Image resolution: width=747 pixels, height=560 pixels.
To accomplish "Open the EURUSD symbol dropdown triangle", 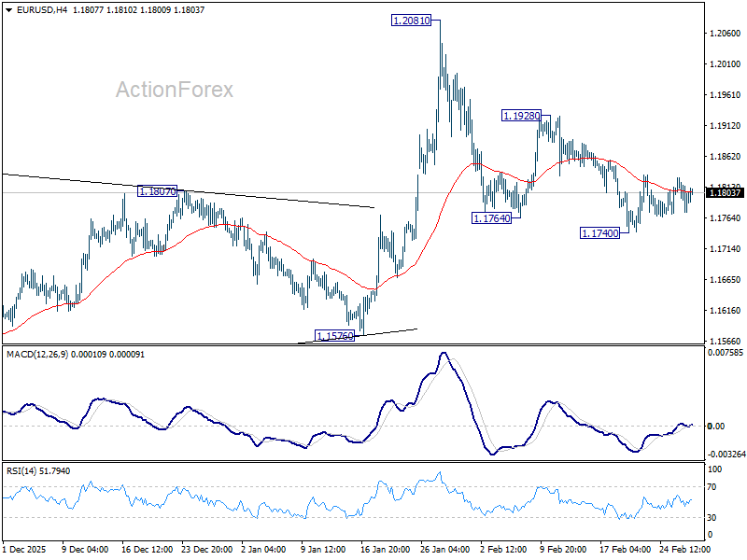I will (x=7, y=8).
